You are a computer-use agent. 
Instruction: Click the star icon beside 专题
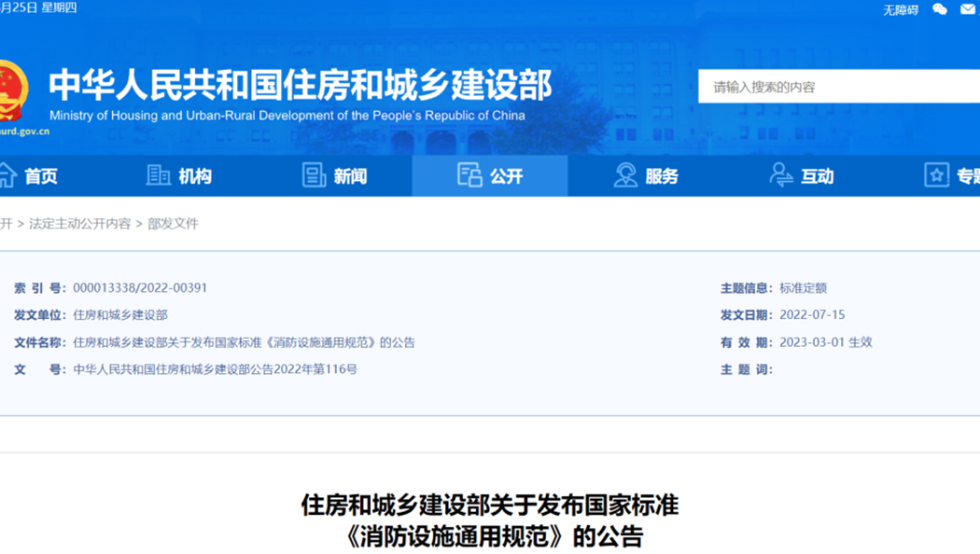pyautogui.click(x=936, y=175)
